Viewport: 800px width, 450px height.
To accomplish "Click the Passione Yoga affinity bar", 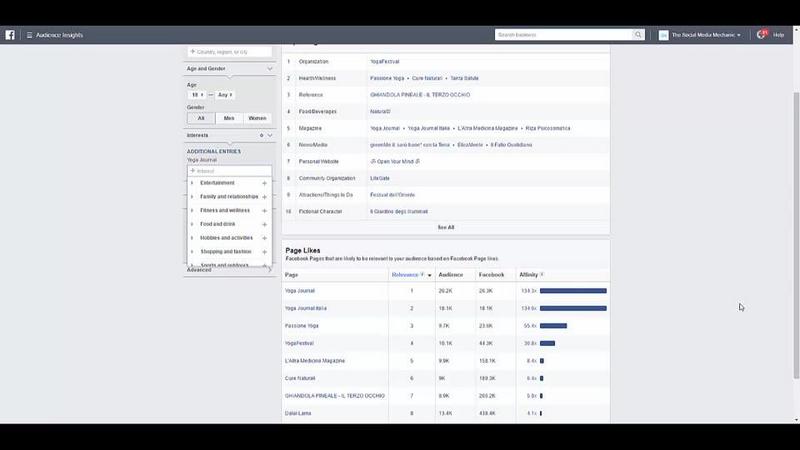I will pyautogui.click(x=554, y=326).
